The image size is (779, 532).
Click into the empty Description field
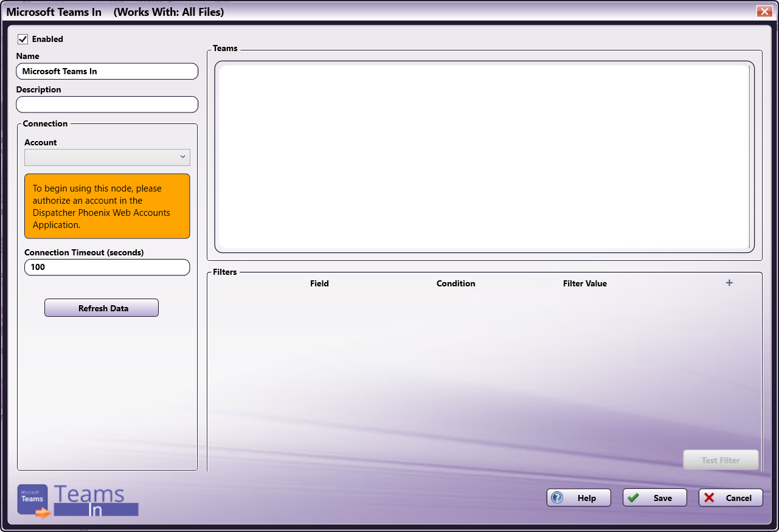[x=107, y=105]
